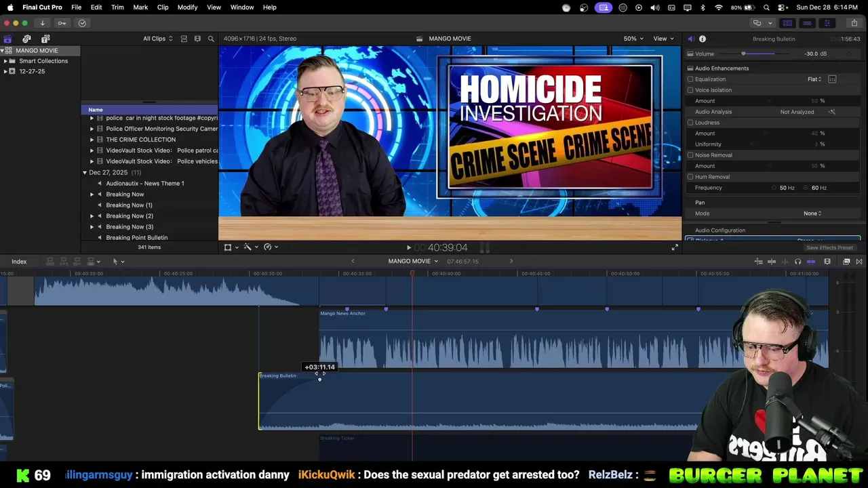
Task: Select the Audionautix - News Theme 1 clip
Action: point(150,184)
